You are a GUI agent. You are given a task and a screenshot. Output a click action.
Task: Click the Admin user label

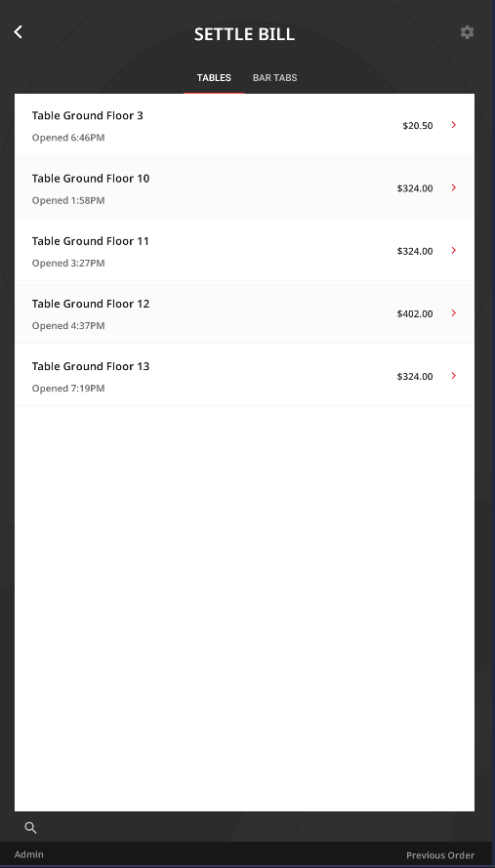[28, 854]
